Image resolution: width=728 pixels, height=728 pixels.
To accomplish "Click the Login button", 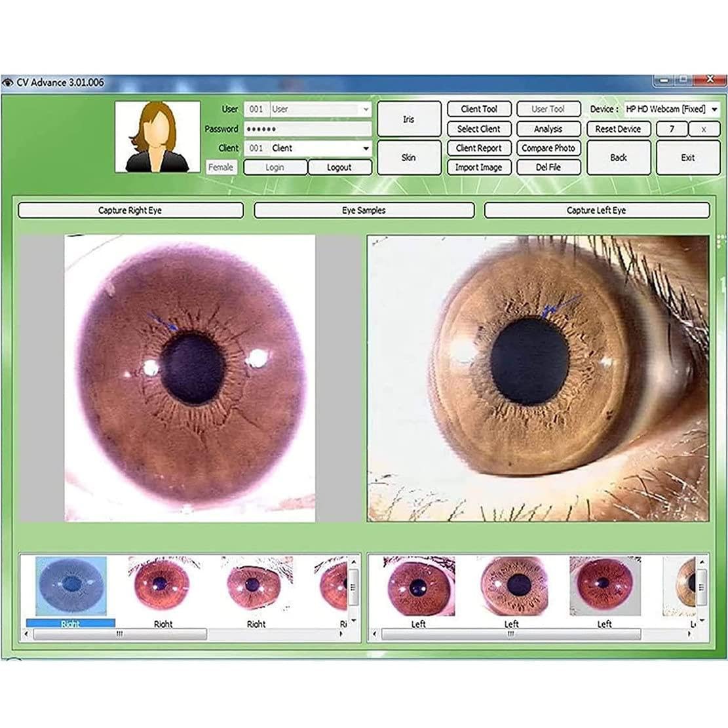I will click(x=275, y=167).
